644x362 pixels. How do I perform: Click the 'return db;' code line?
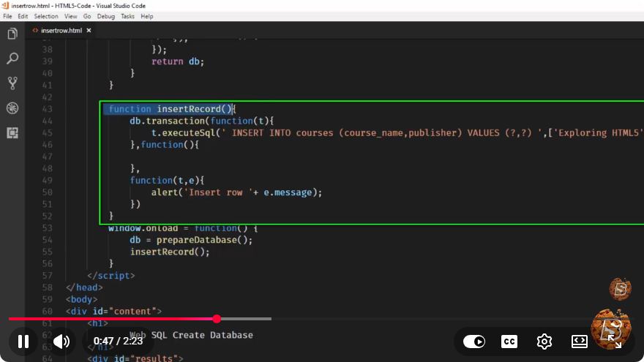tap(178, 61)
